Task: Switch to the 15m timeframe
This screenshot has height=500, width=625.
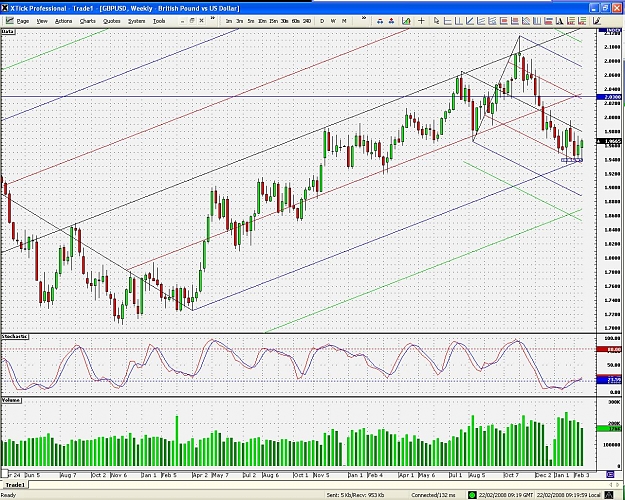Action: pyautogui.click(x=273, y=21)
